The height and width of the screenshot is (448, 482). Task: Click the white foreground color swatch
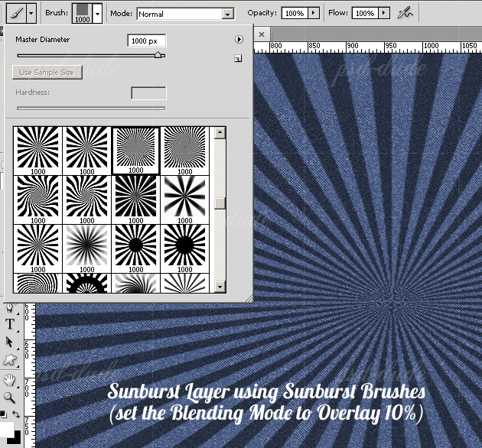5,429
